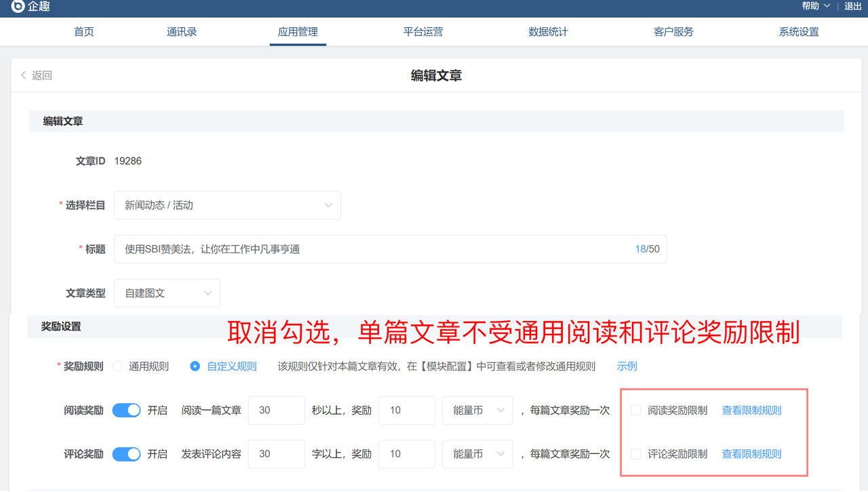Expand the 文章类型 dropdown
The height and width of the screenshot is (492, 868).
[167, 293]
